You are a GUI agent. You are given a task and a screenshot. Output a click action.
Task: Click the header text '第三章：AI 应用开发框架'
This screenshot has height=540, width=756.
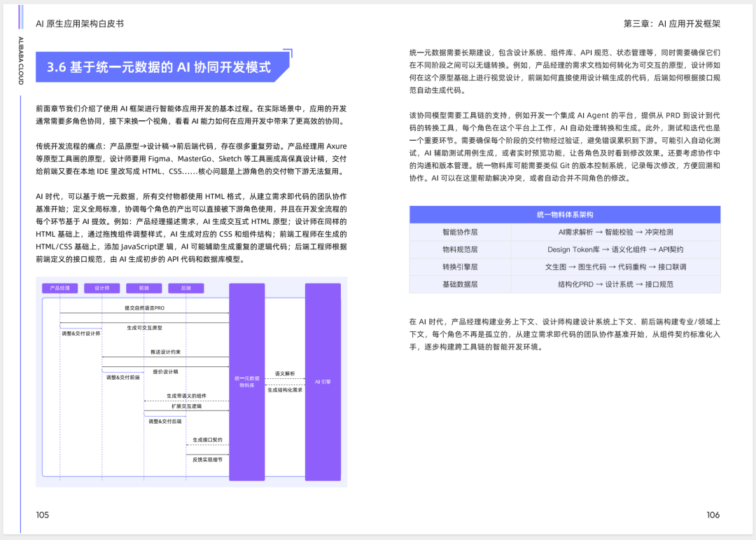point(671,24)
